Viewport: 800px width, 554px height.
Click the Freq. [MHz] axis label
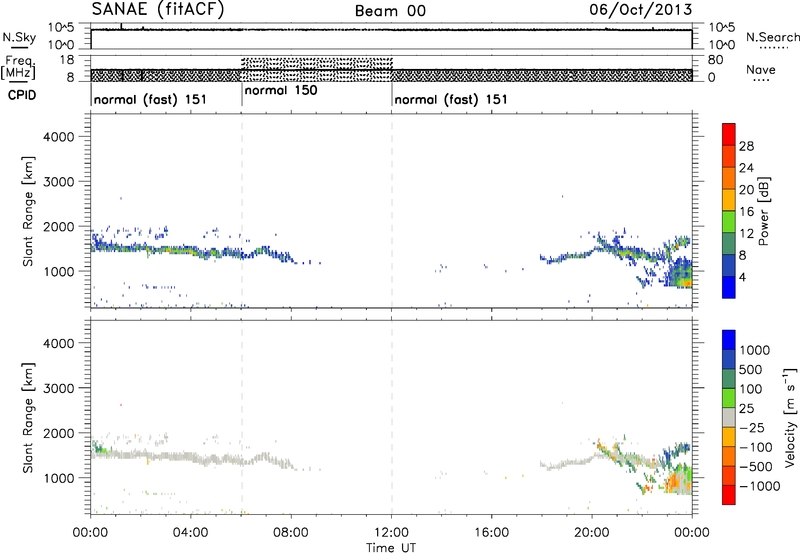tap(19, 67)
